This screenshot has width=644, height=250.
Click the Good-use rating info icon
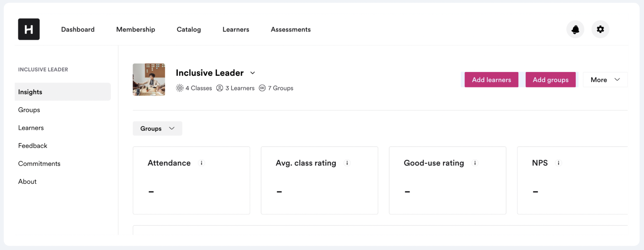475,163
